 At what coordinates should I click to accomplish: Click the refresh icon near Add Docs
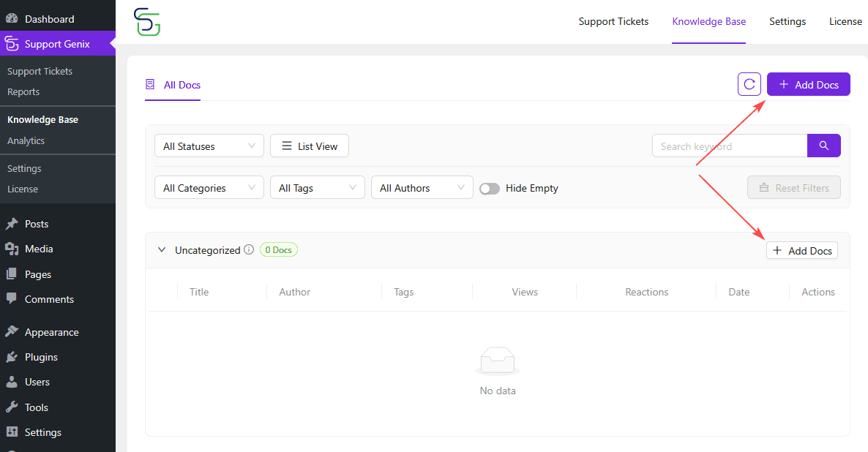click(x=749, y=83)
